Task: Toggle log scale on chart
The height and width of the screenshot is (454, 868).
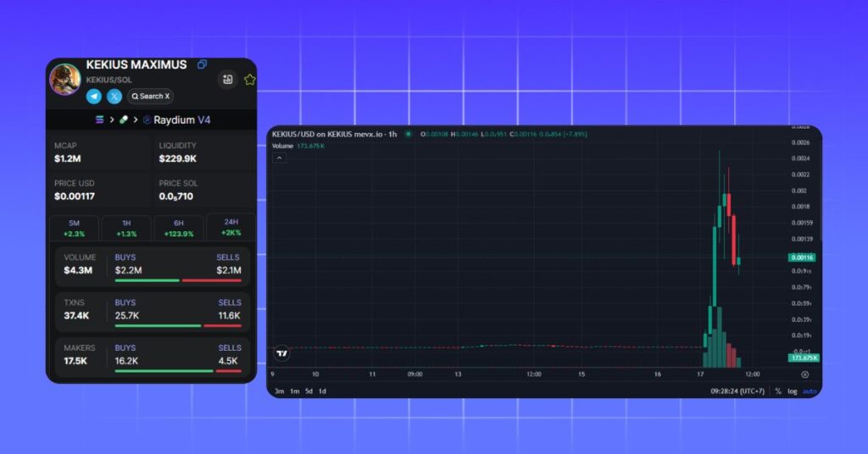Action: [793, 391]
